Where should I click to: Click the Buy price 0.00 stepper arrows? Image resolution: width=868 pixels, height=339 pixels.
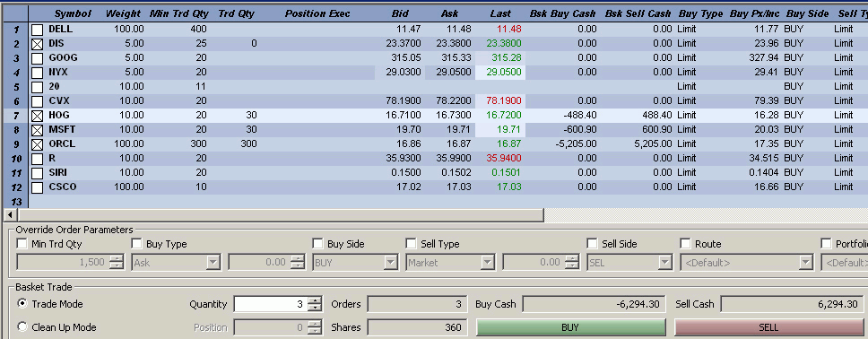(298, 263)
